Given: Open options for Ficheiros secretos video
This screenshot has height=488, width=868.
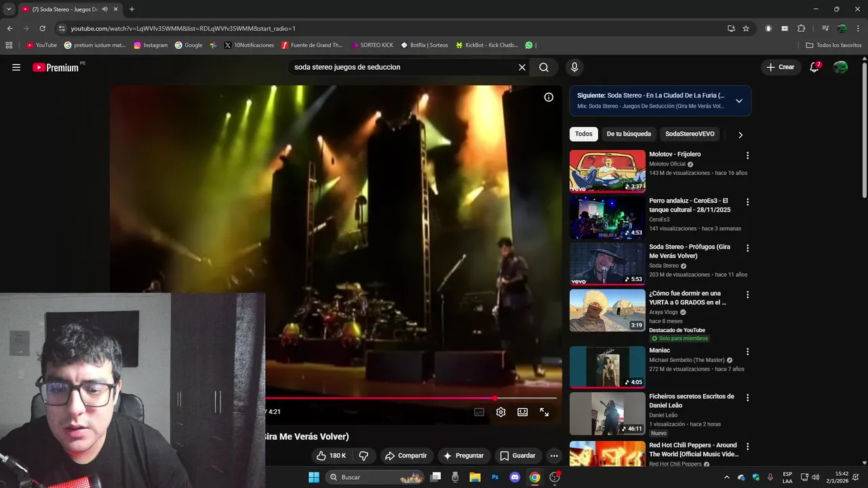Looking at the screenshot, I should 747,398.
